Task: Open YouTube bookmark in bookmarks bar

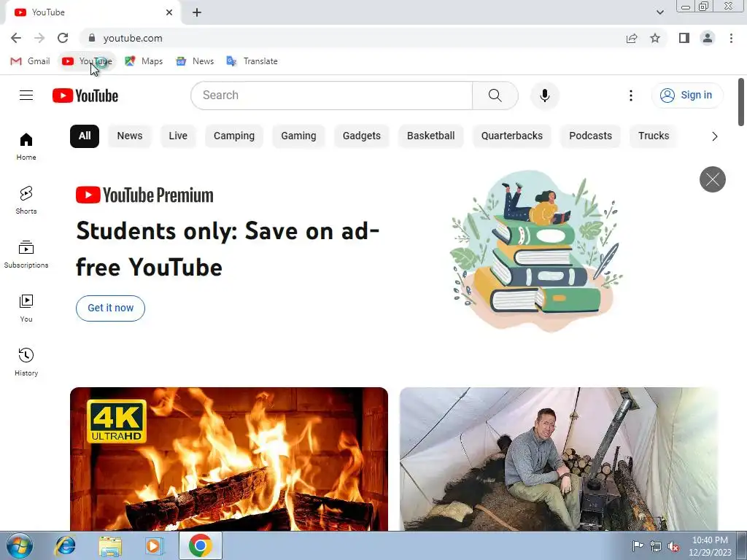Action: [x=88, y=61]
